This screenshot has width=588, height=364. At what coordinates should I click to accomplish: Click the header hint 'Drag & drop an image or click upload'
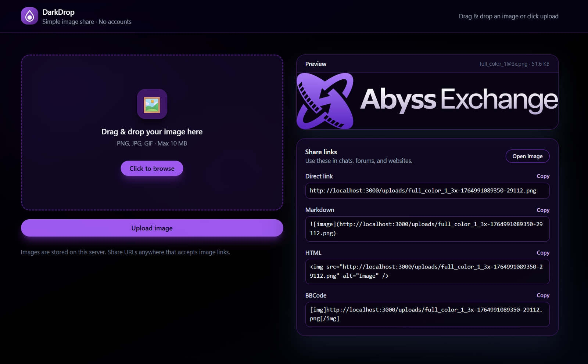pyautogui.click(x=508, y=16)
